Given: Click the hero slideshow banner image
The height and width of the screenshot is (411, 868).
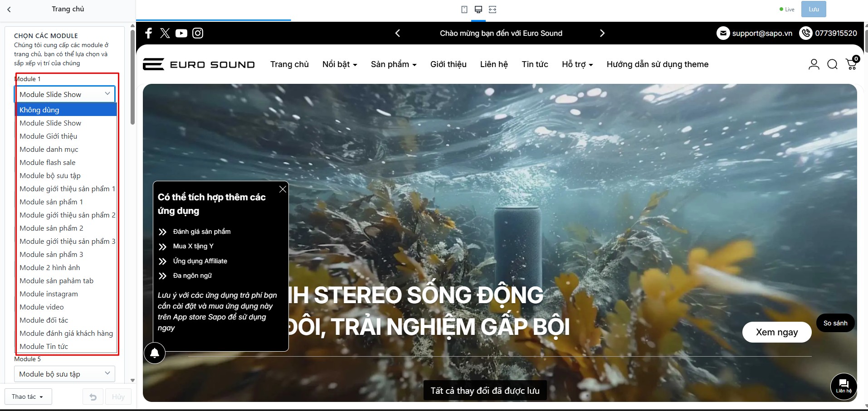Looking at the screenshot, I should coord(500,242).
